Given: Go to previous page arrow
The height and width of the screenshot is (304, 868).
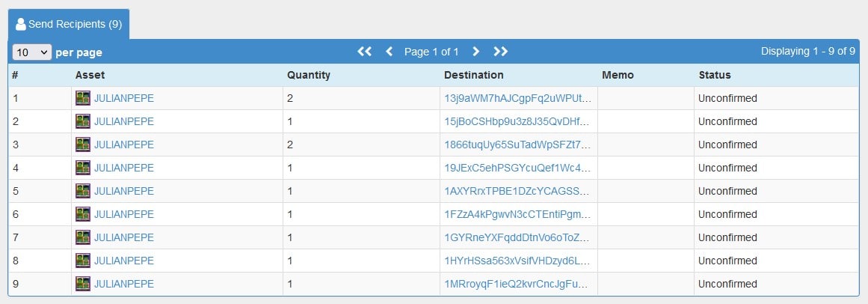Looking at the screenshot, I should coord(390,52).
